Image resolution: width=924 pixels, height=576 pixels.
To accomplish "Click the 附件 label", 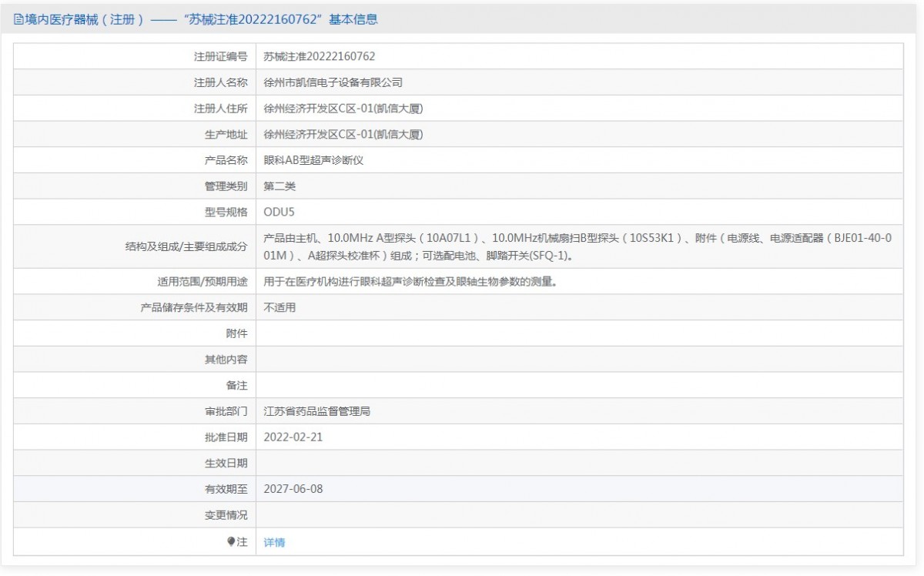I will [237, 333].
